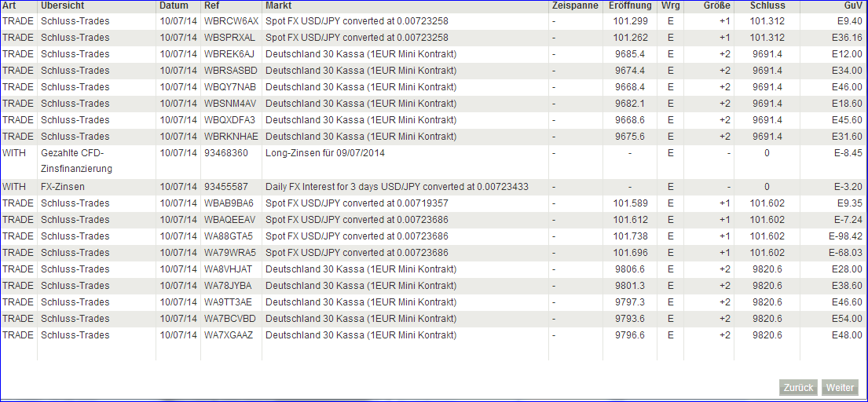This screenshot has width=868, height=402.
Task: Click opening price 9797.3
Action: coord(631,302)
